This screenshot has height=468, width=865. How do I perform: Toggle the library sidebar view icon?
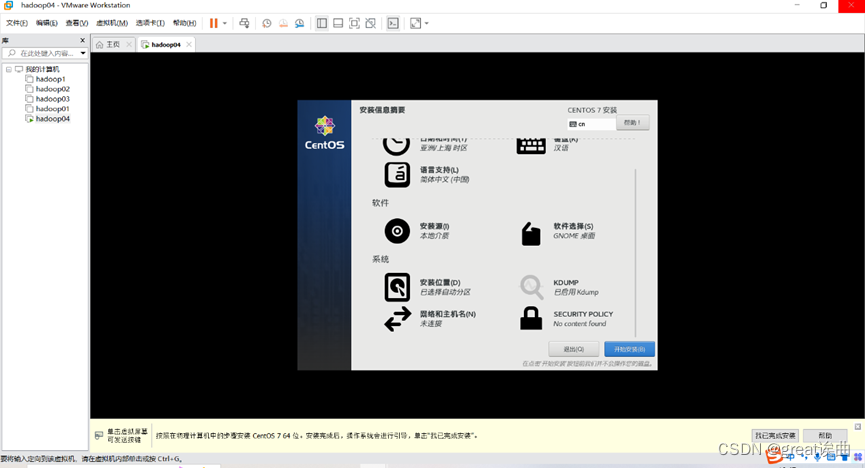pyautogui.click(x=322, y=23)
